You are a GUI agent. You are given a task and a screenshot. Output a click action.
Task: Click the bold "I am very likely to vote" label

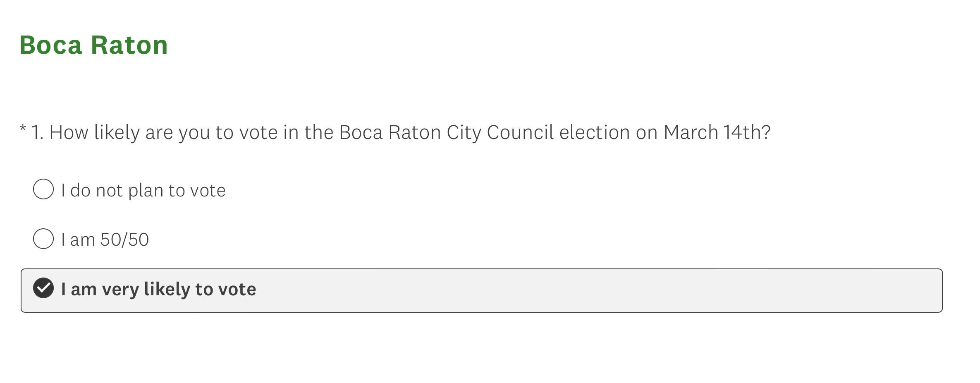(158, 289)
